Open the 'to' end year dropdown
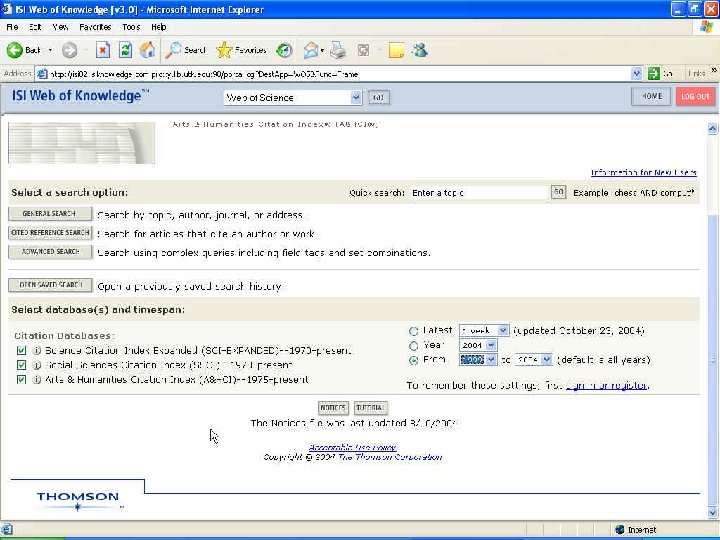Screen dimensions: 720x540 533,360
